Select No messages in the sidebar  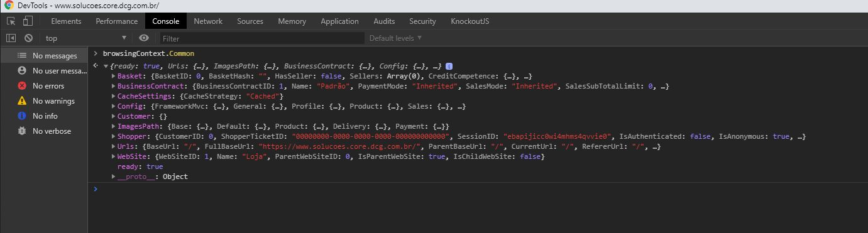pyautogui.click(x=43, y=56)
